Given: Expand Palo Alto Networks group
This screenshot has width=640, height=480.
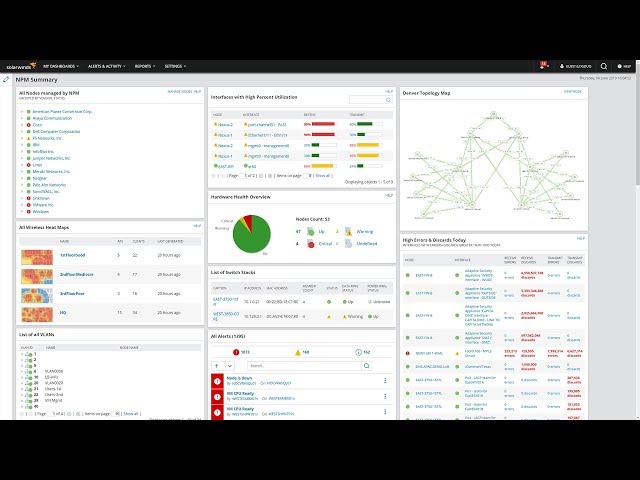Looking at the screenshot, I should 22,185.
